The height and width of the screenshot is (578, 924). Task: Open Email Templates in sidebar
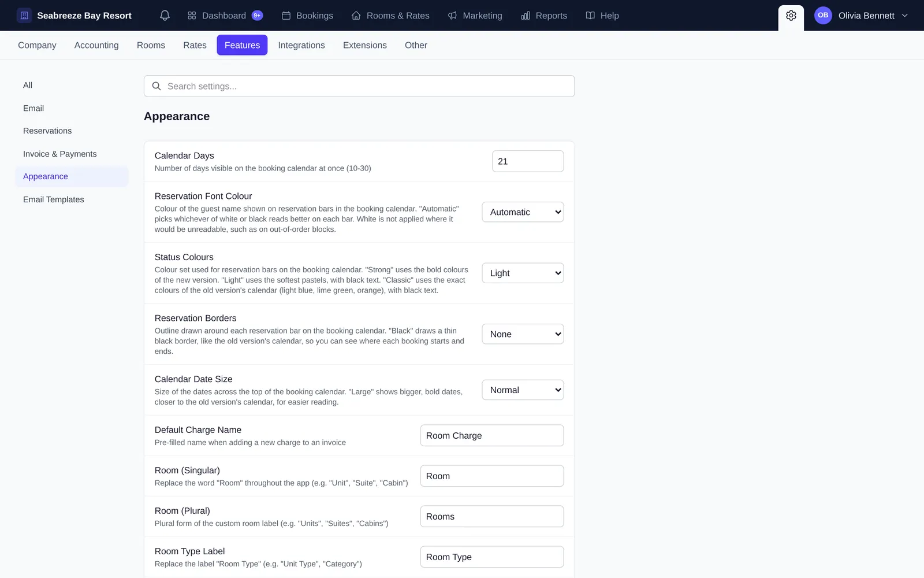point(72,199)
